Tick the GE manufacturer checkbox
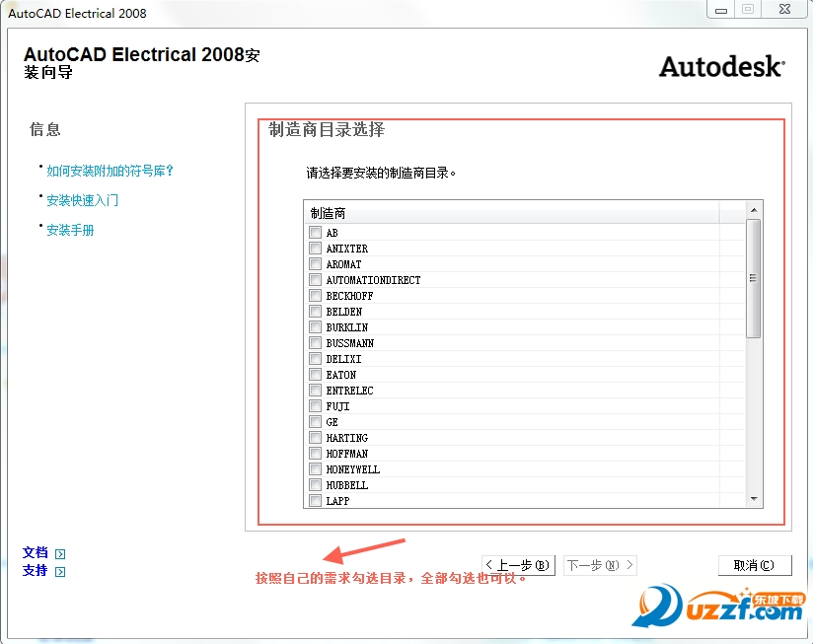Viewport: 813px width, 644px height. click(x=315, y=422)
